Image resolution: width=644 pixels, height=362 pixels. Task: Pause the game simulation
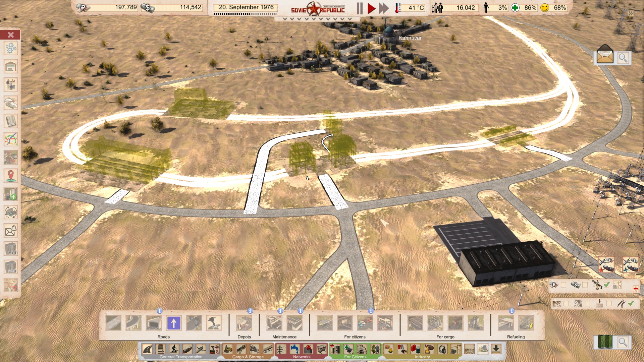(360, 8)
